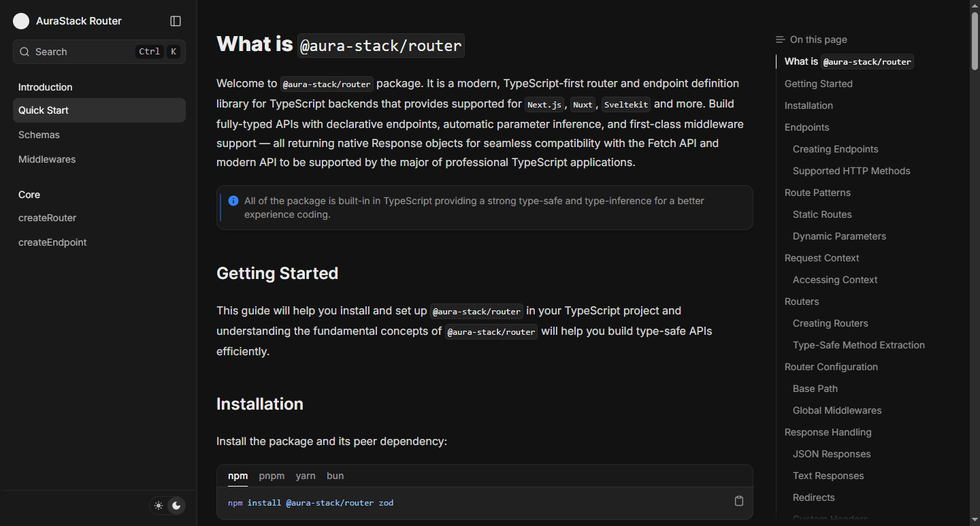Toggle the theme switcher control

167,506
